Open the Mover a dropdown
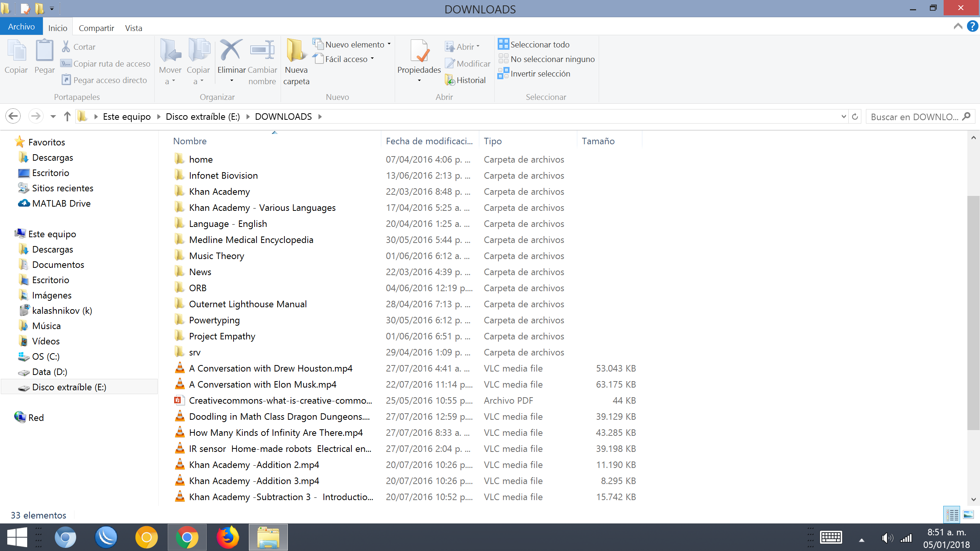Screen dimensions: 980x551 [170, 61]
